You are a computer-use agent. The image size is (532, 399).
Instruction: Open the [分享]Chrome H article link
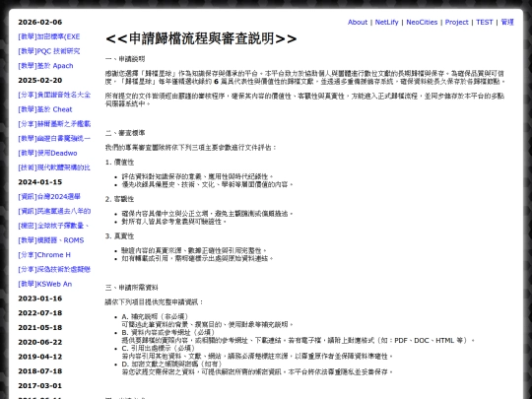[x=44, y=255]
